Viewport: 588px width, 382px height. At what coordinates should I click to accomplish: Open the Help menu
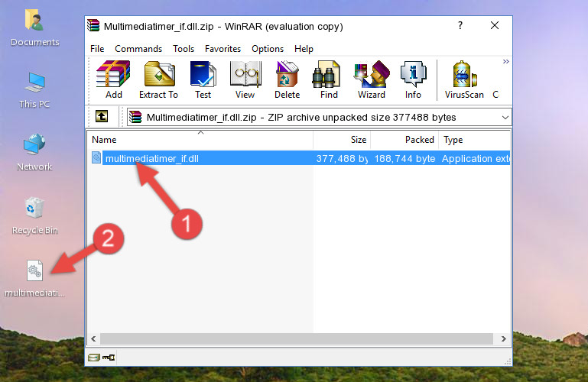[x=304, y=49]
